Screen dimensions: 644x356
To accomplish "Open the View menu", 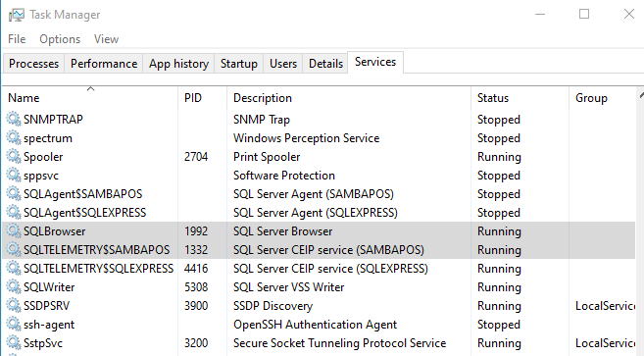I will (107, 39).
